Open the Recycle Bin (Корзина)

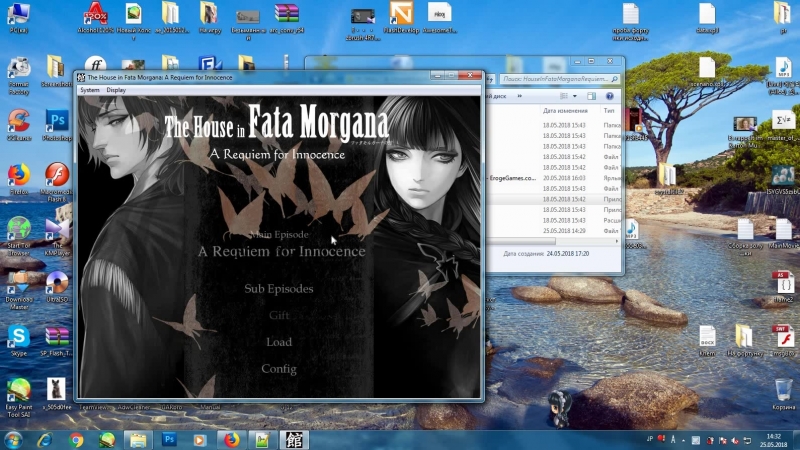pos(784,394)
